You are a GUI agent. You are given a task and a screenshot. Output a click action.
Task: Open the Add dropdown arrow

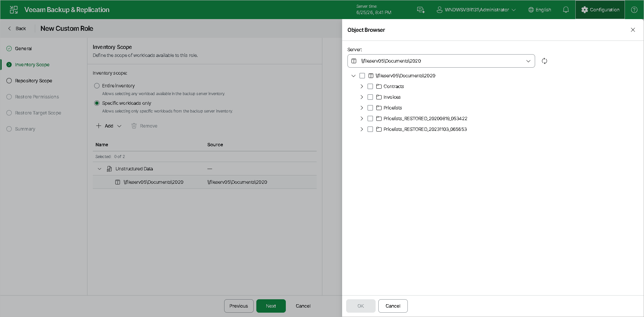coord(119,126)
